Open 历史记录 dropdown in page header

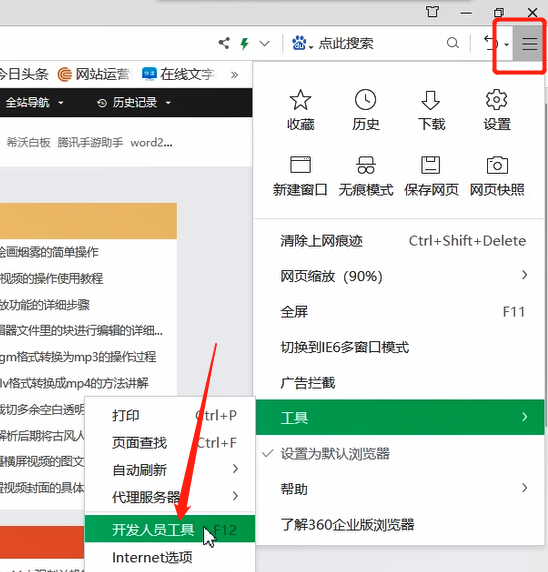point(134,103)
